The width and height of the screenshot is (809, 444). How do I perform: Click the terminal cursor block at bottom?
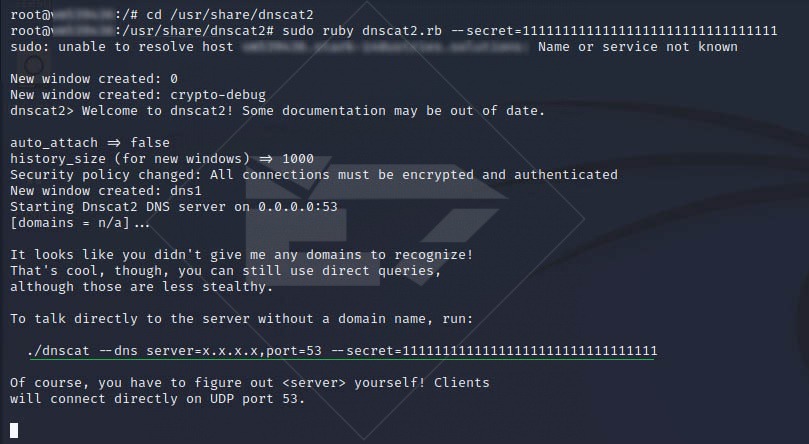[x=14, y=430]
